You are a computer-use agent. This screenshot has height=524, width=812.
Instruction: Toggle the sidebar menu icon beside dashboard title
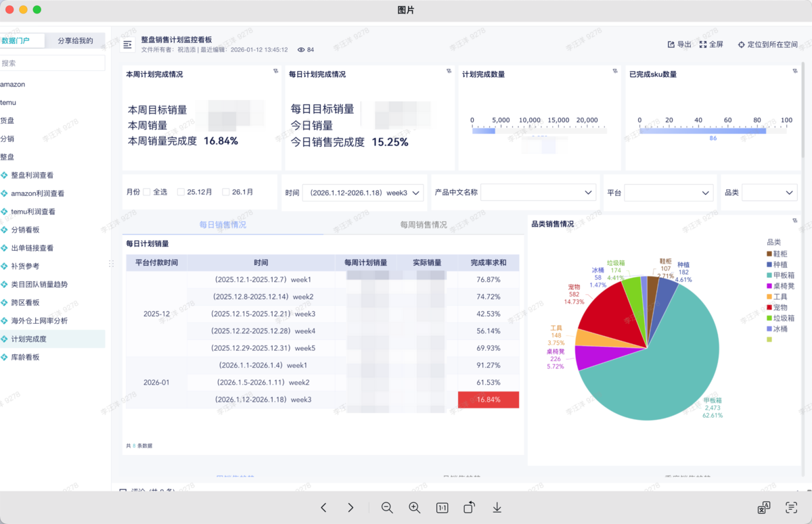pyautogui.click(x=127, y=45)
